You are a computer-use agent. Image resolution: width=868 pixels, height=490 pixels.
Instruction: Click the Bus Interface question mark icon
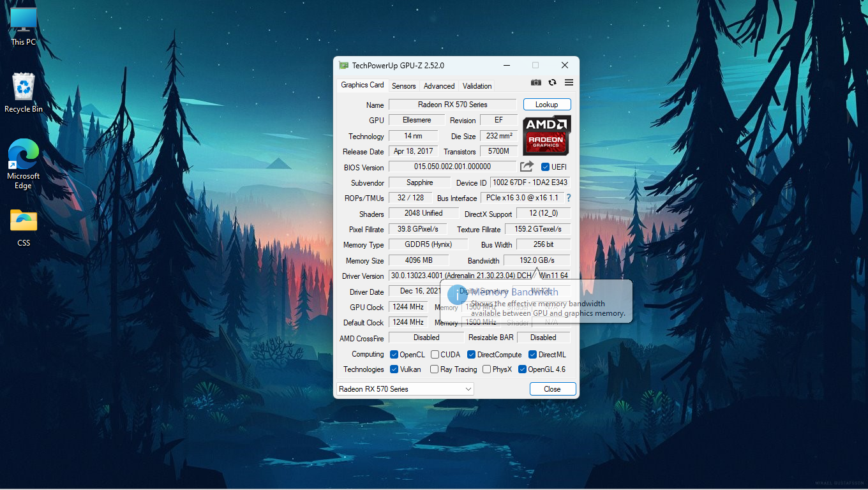click(x=569, y=198)
